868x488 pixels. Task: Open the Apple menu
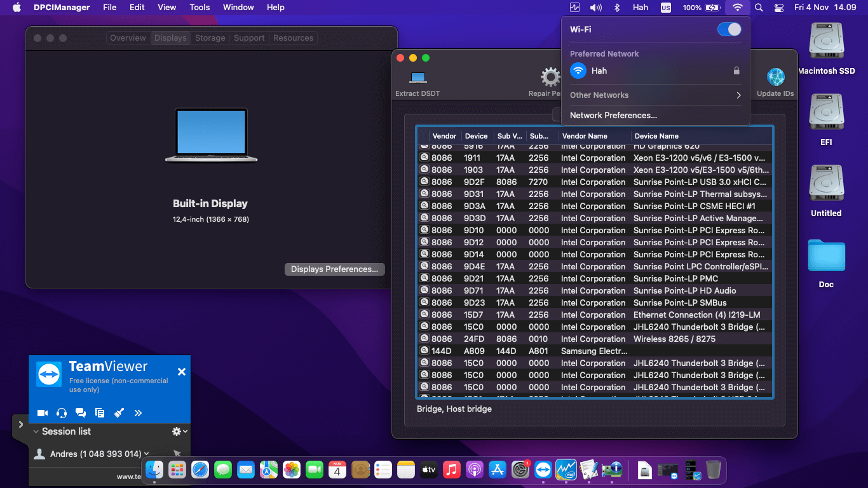[x=17, y=8]
